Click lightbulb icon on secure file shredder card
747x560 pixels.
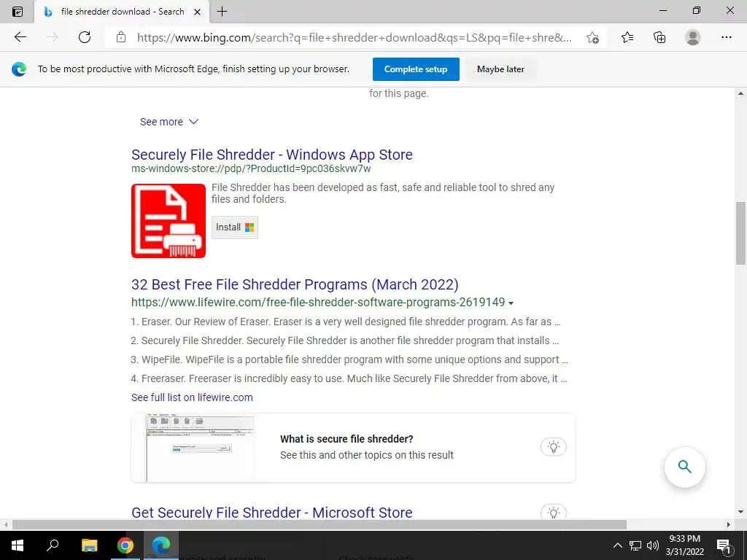point(553,447)
